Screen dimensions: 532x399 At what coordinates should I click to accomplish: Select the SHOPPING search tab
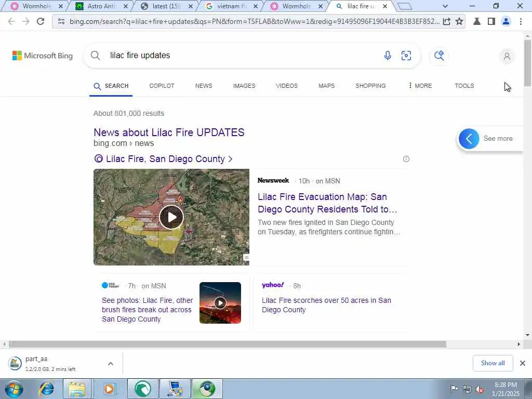point(370,86)
